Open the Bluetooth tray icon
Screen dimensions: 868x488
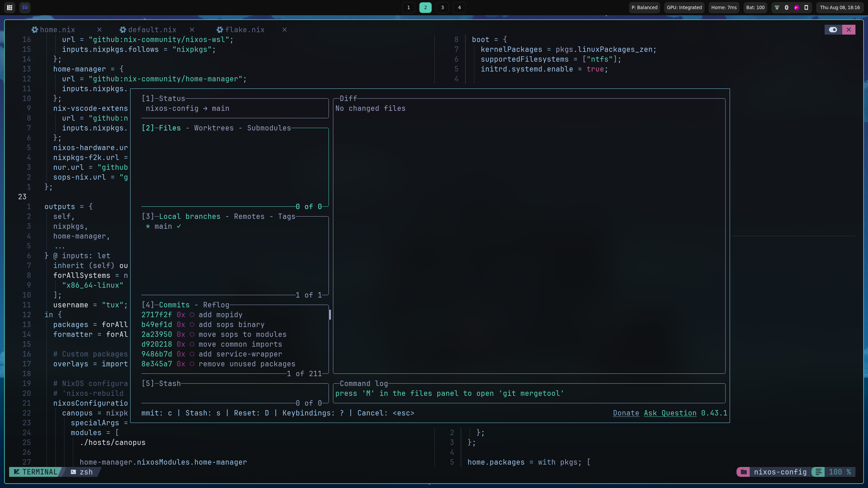pos(787,7)
